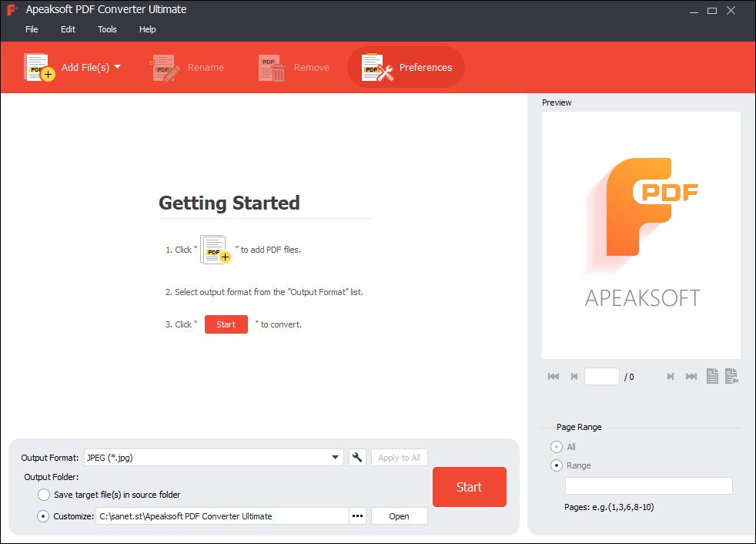Jump to last page in preview
This screenshot has height=544, width=756.
tap(691, 376)
